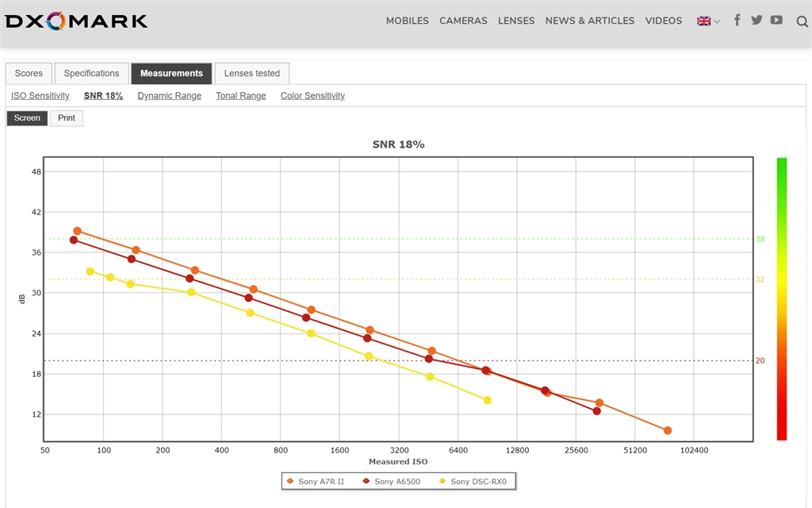Select the Screen view button

(x=27, y=117)
